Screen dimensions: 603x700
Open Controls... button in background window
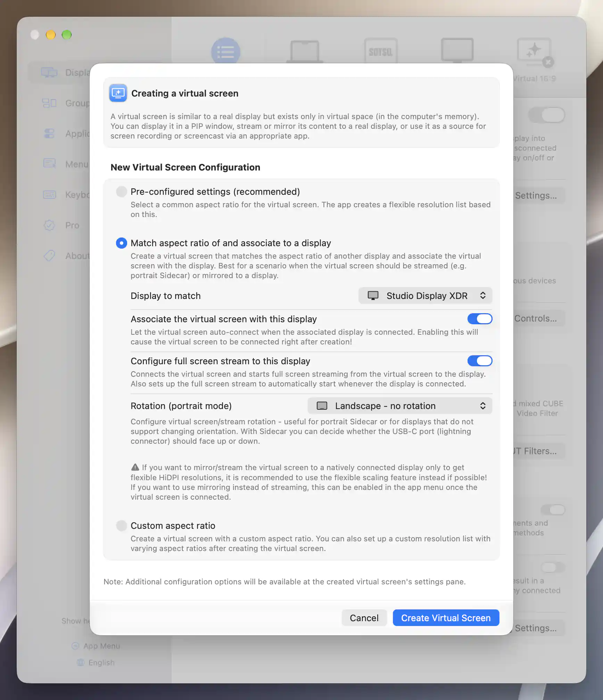click(539, 318)
